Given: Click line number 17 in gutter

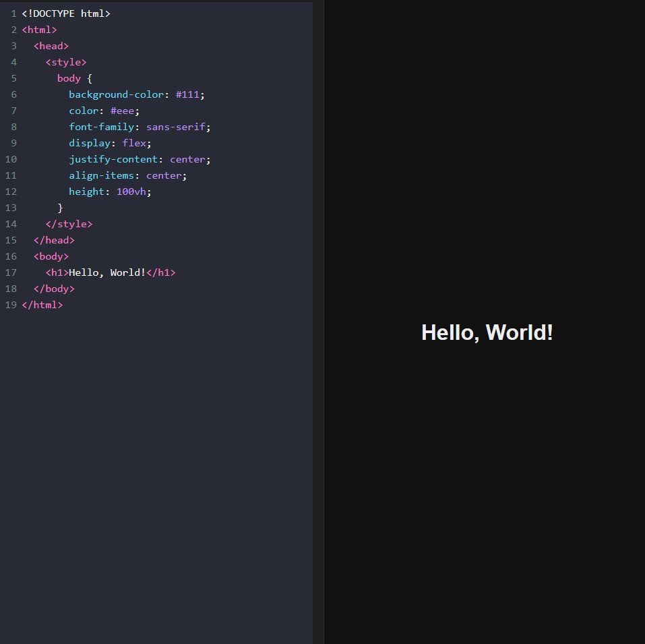Looking at the screenshot, I should pos(11,272).
